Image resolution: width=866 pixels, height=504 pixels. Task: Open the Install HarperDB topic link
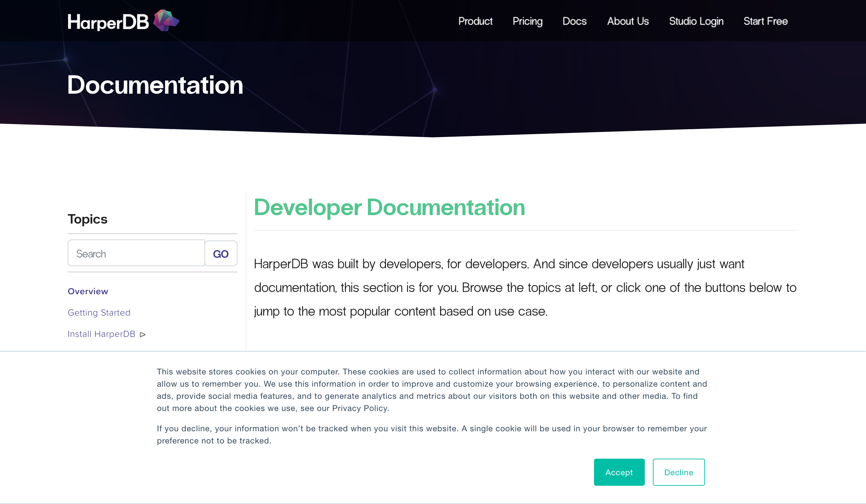click(x=101, y=334)
